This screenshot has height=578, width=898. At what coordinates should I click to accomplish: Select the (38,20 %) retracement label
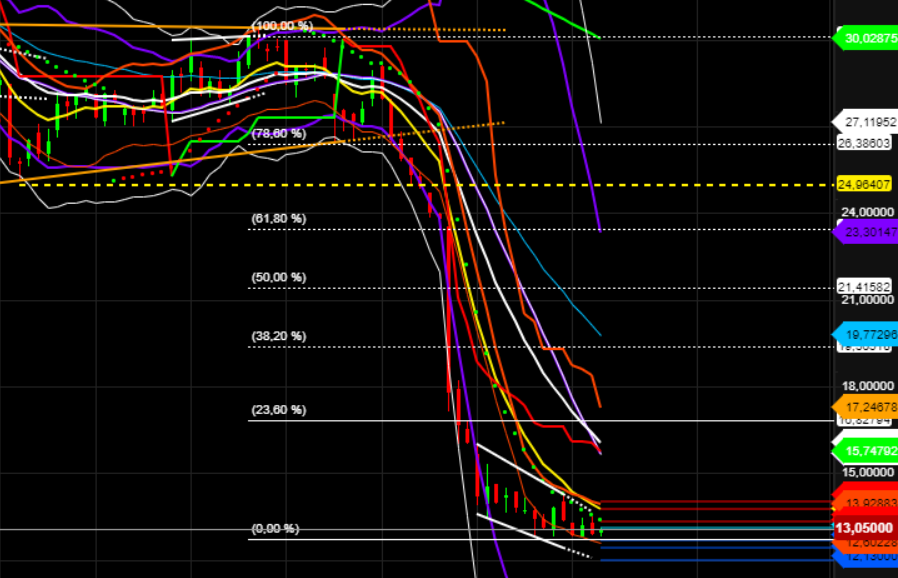coord(279,336)
